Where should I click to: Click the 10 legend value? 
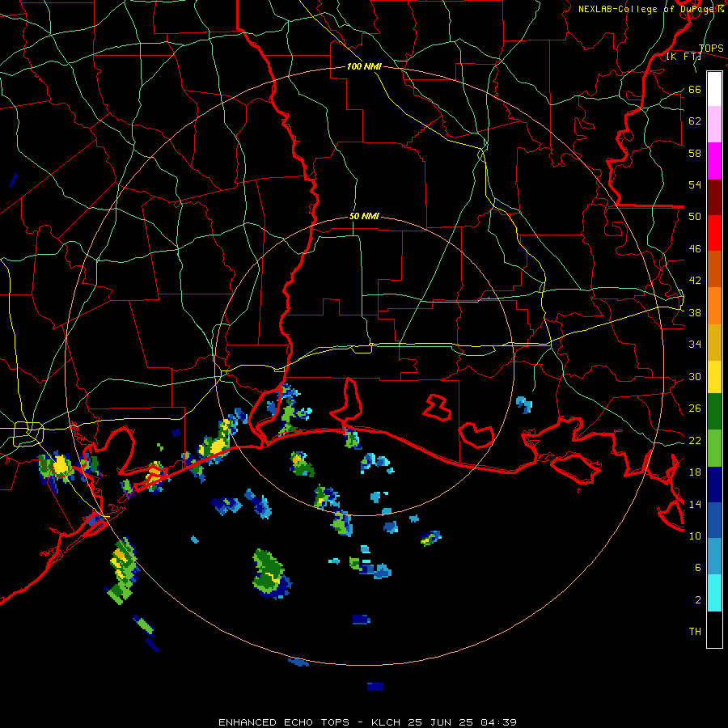pyautogui.click(x=695, y=535)
